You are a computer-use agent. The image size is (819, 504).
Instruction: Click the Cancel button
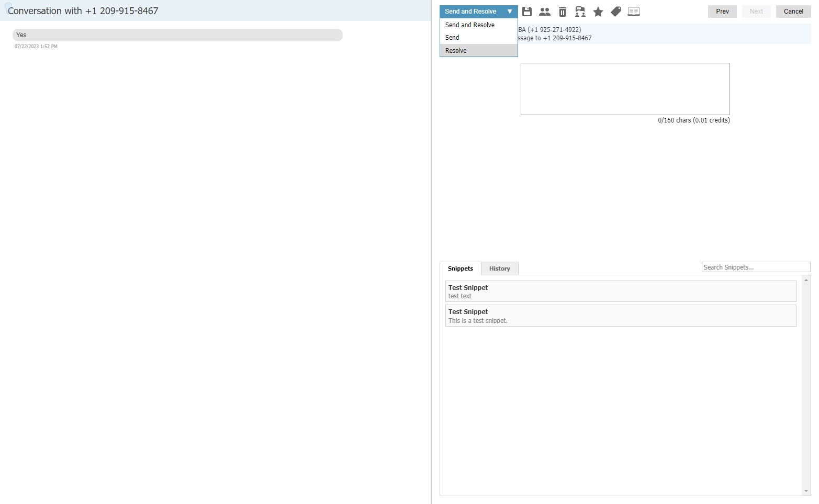[x=793, y=12]
